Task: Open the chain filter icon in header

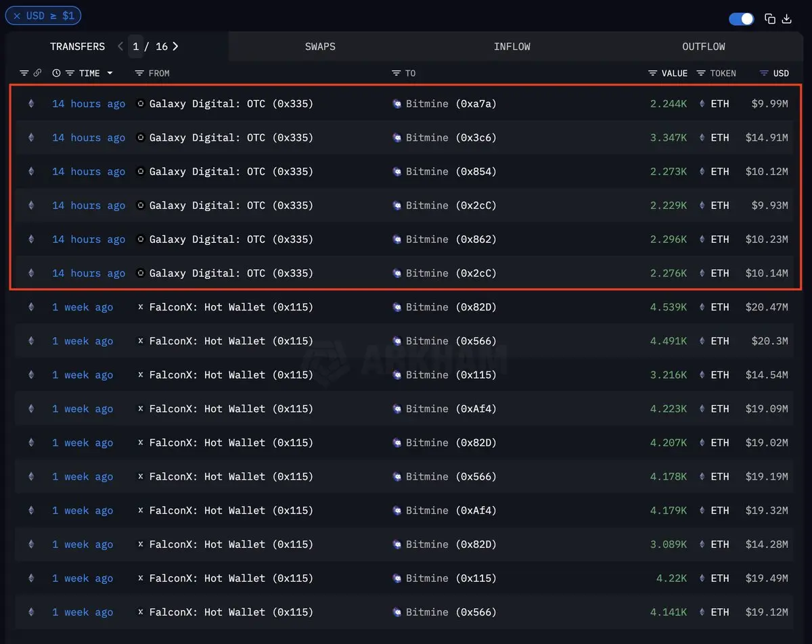Action: point(24,73)
